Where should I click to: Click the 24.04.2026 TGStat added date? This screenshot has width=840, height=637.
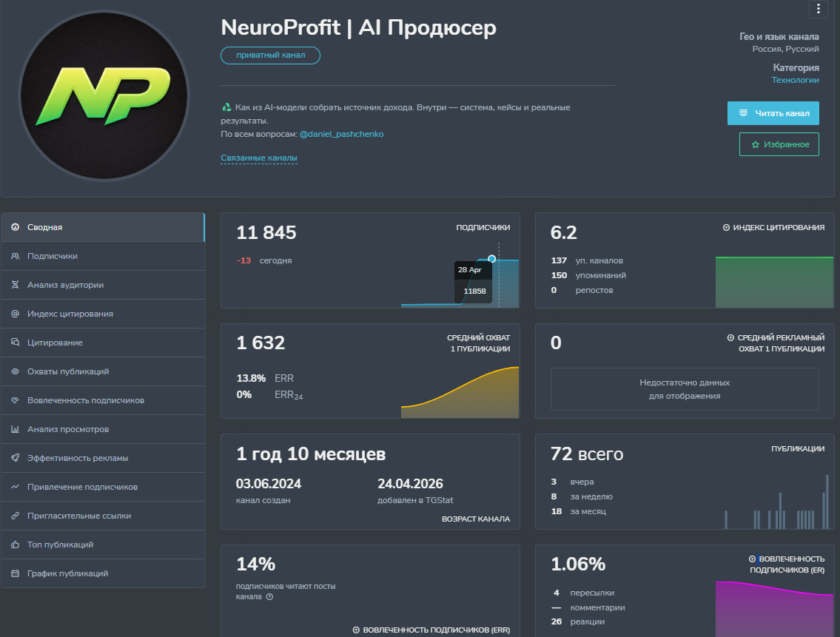tap(410, 484)
